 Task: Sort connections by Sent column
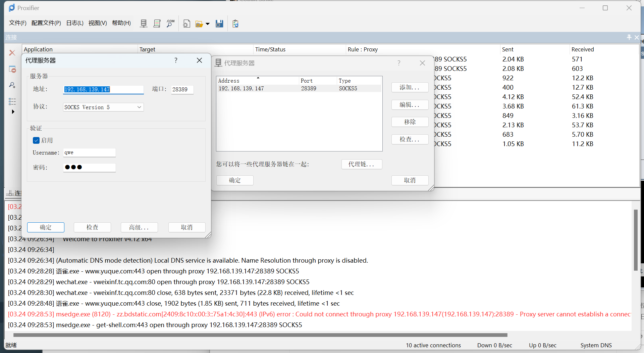(x=535, y=49)
